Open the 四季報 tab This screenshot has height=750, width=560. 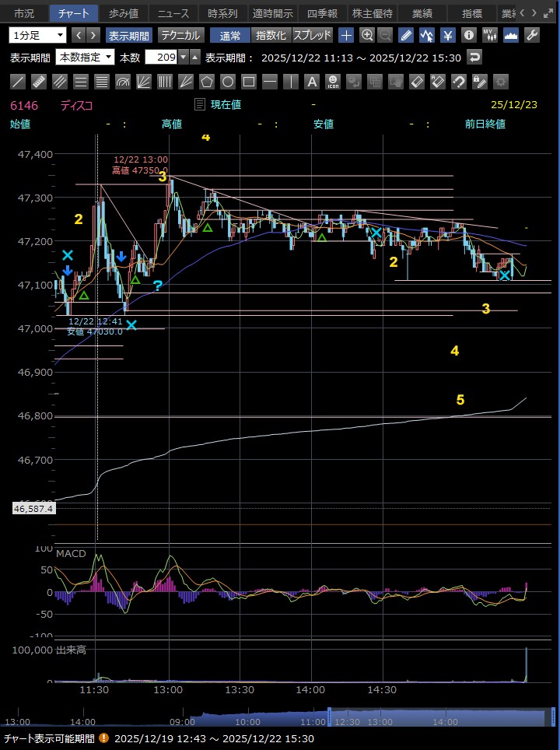click(x=321, y=13)
